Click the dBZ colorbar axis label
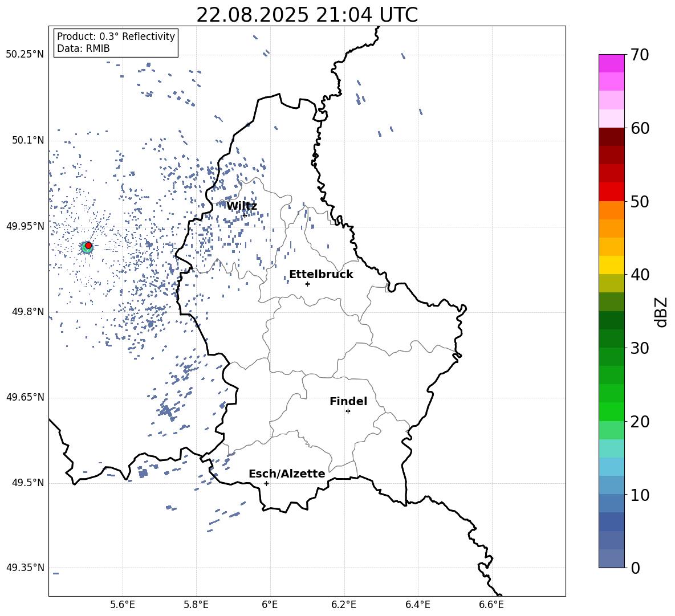This screenshot has height=616, width=675. tap(662, 312)
